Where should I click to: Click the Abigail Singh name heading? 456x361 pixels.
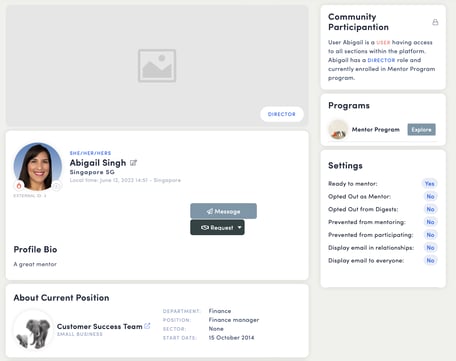point(98,163)
